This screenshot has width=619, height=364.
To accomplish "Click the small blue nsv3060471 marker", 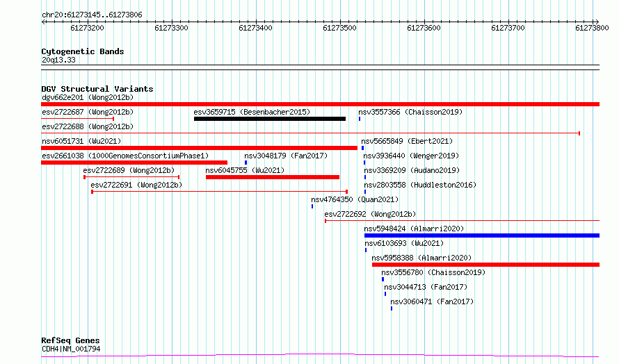I will pos(392,308).
